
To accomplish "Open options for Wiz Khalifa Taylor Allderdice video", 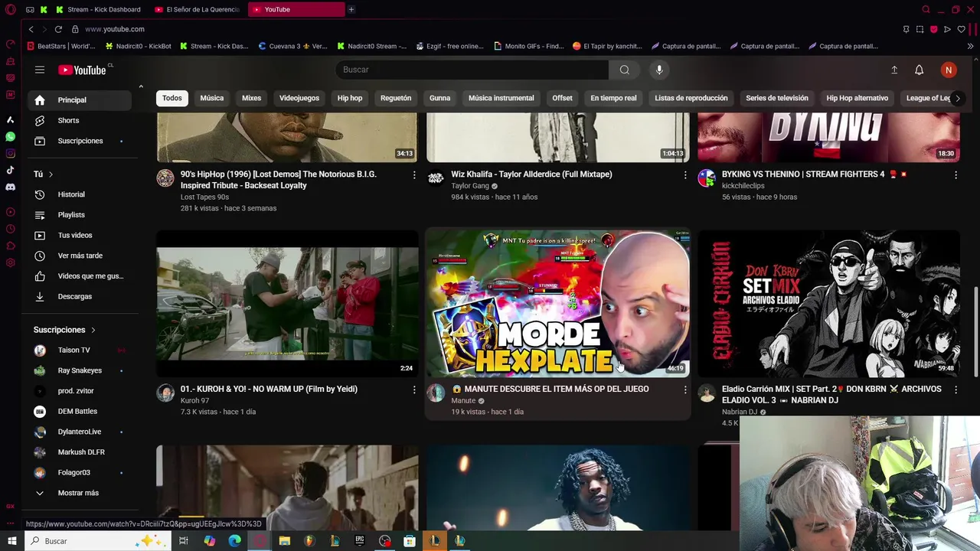I will pos(685,175).
